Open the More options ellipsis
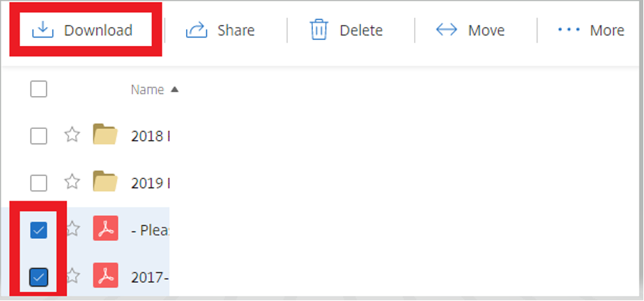The image size is (644, 301). [569, 31]
